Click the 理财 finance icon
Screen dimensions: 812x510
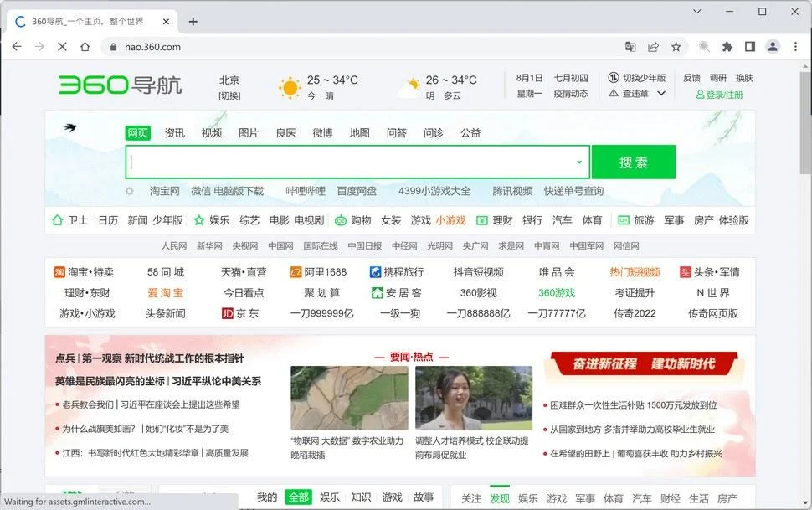pyautogui.click(x=481, y=220)
